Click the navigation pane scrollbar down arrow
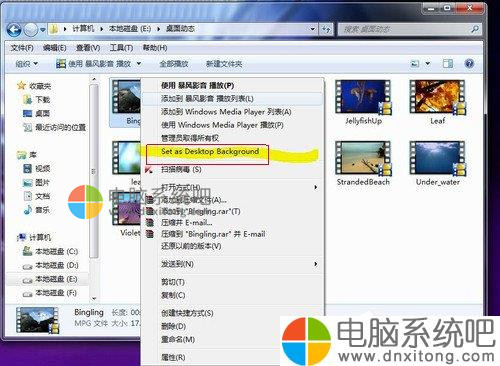Image resolution: width=500 pixels, height=366 pixels. click(x=94, y=298)
